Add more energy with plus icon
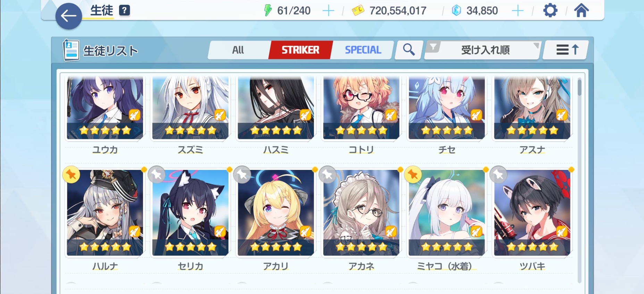 [328, 11]
